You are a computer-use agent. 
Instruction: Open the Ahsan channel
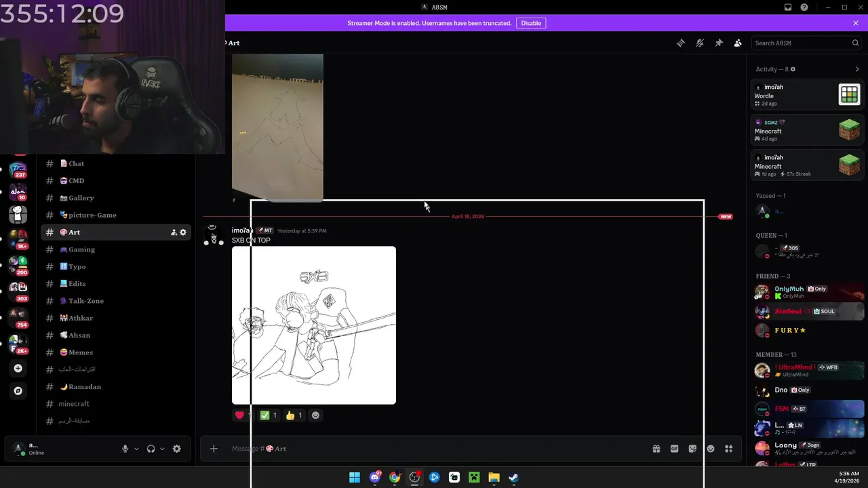pyautogui.click(x=115, y=335)
